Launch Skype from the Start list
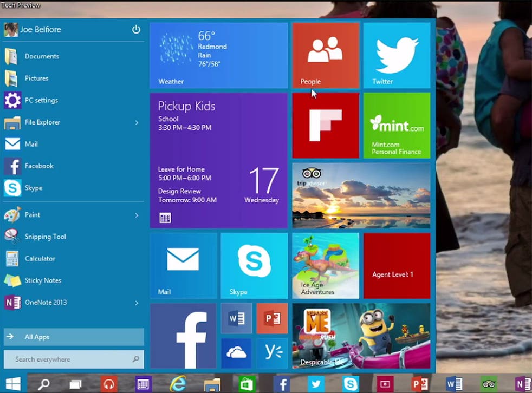The height and width of the screenshot is (393, 532). click(74, 188)
